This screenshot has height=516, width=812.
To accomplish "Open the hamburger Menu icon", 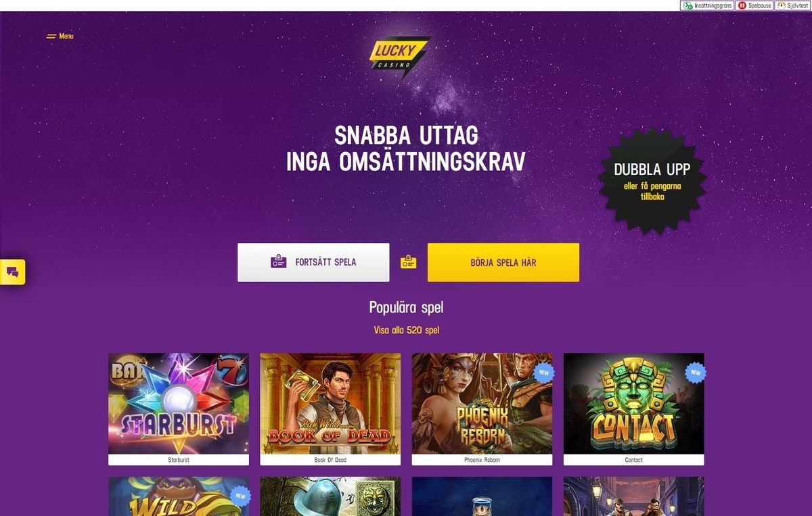I will pos(51,37).
